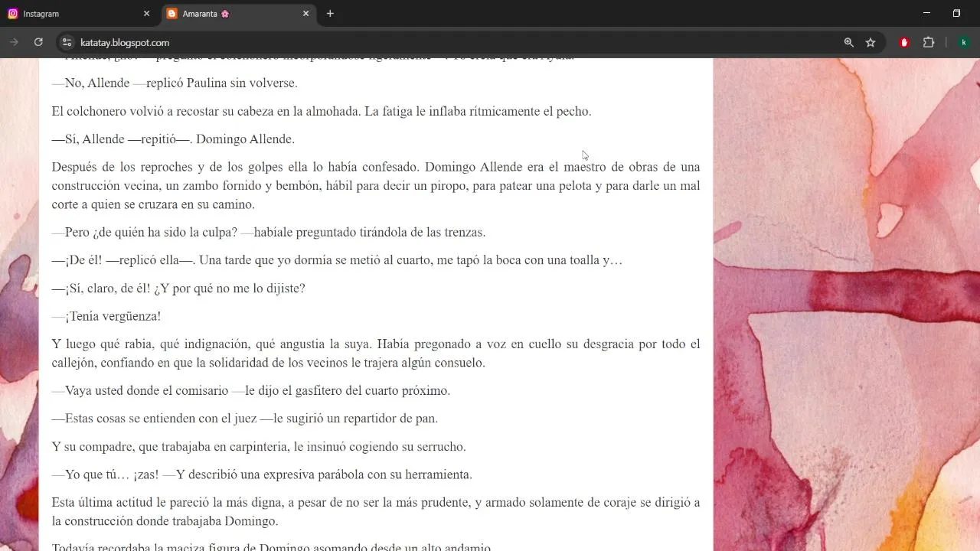The image size is (980, 551).
Task: Click the paragraph starting 'Y luego qué rabia'
Action: click(x=376, y=354)
